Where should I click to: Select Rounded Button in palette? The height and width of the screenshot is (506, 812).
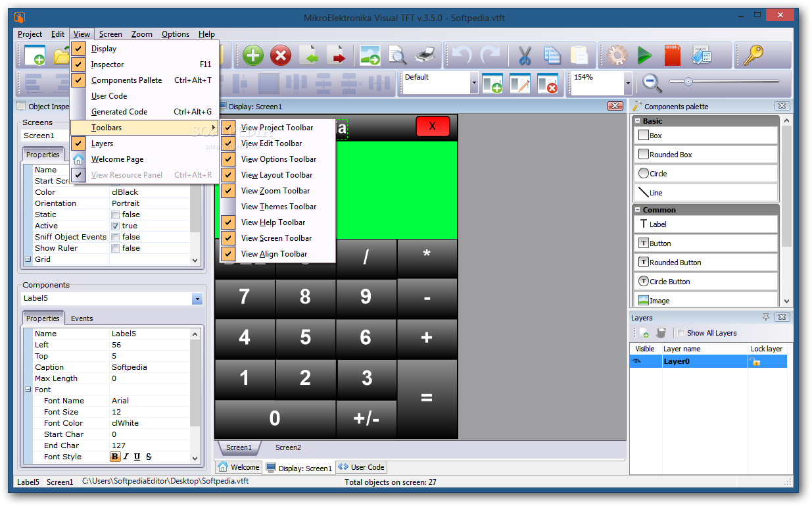(705, 263)
